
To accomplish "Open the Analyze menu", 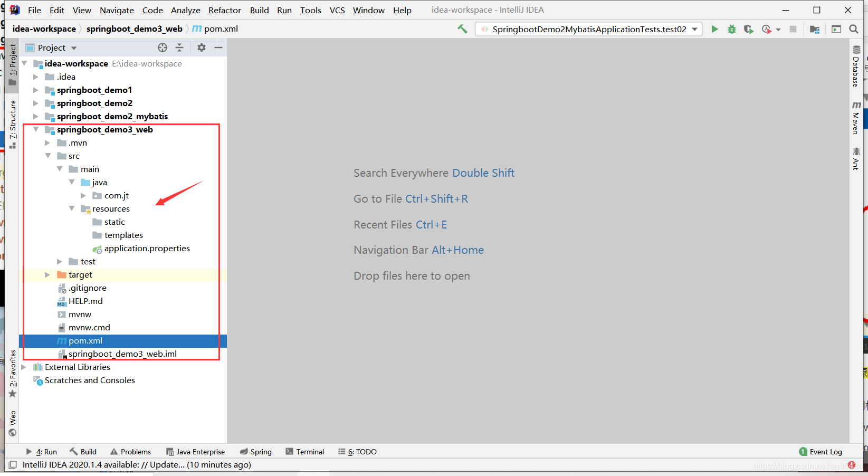I will [185, 10].
